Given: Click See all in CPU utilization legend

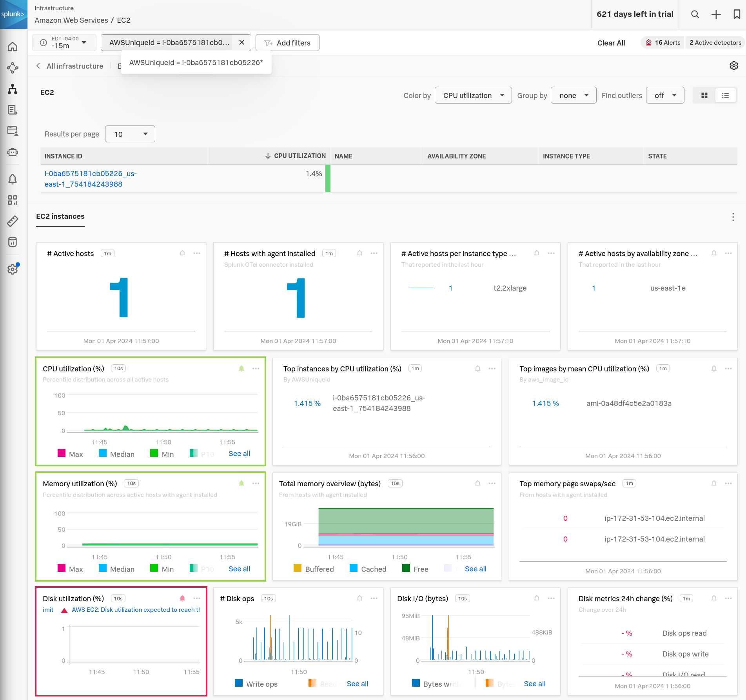Looking at the screenshot, I should point(239,454).
